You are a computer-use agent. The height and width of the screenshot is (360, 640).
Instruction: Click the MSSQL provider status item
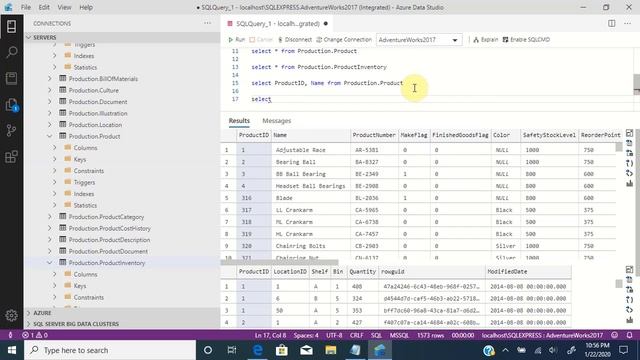click(x=399, y=335)
